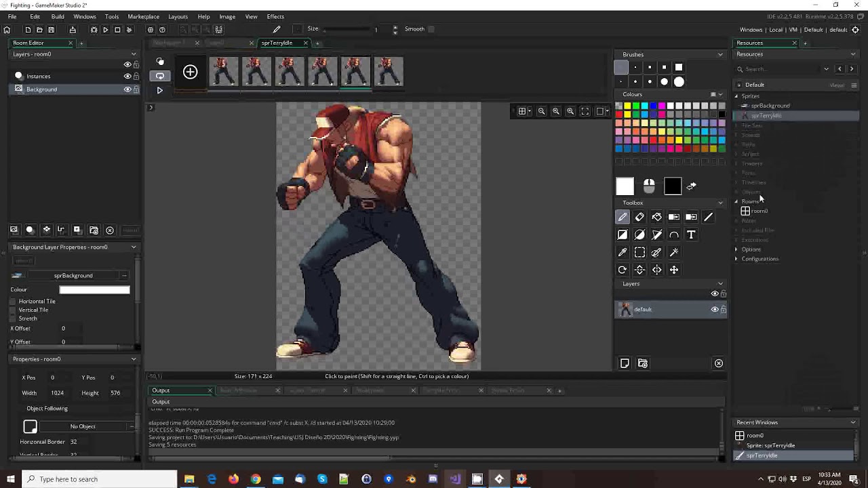This screenshot has height=488, width=868.
Task: Enable the Stretch checkbox
Action: pos(13,319)
